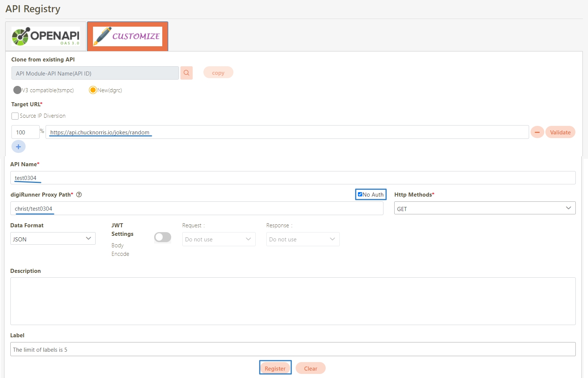The height and width of the screenshot is (378, 588).
Task: Open the JWT Response dropdown
Action: (x=303, y=239)
